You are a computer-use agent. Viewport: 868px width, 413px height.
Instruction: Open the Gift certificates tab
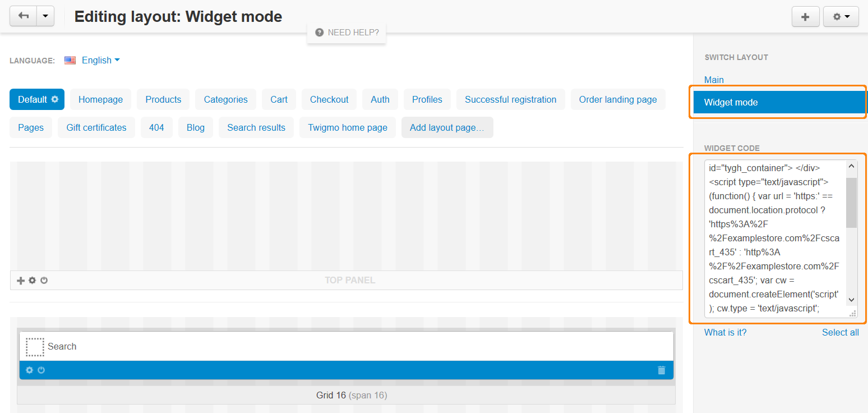tap(96, 127)
